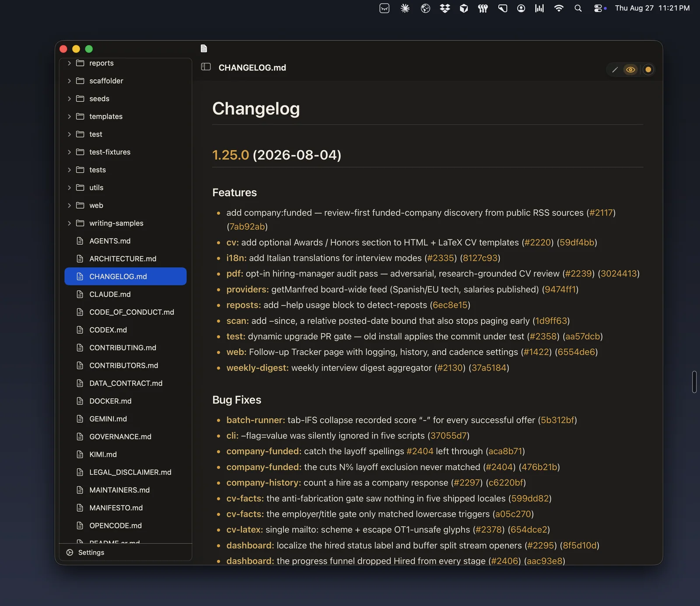The height and width of the screenshot is (606, 700).
Task: Click the Settings label in sidebar
Action: point(91,553)
